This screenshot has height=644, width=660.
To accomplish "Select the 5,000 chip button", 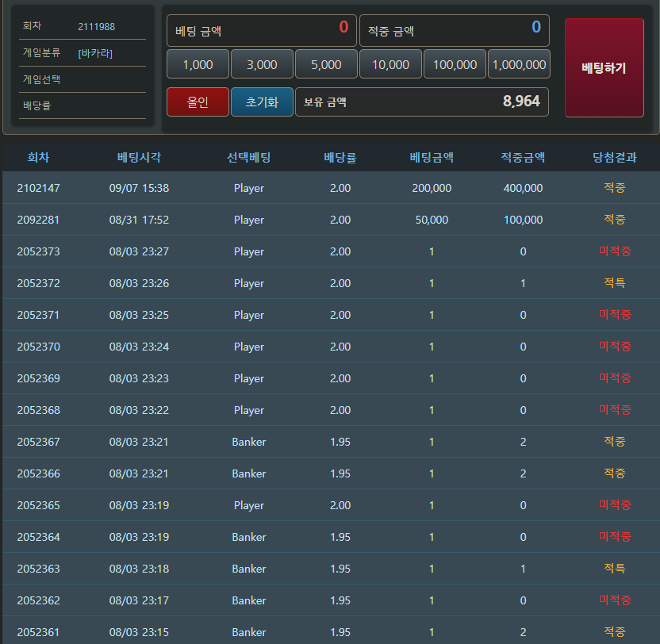I will tap(326, 64).
